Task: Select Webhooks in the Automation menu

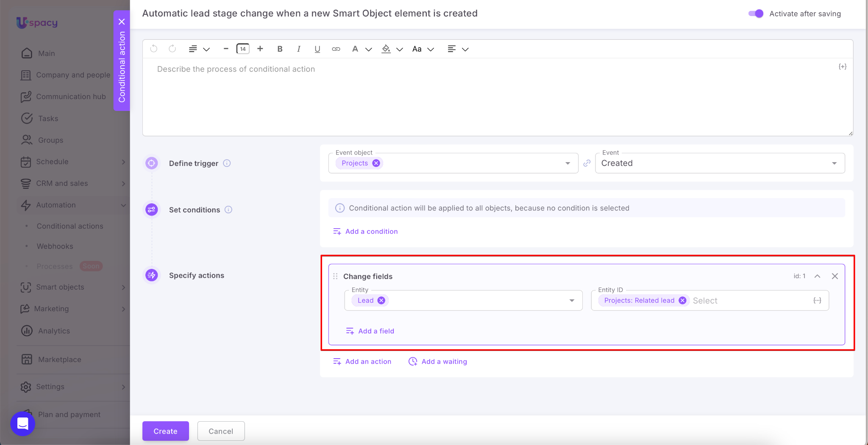Action: 55,246
